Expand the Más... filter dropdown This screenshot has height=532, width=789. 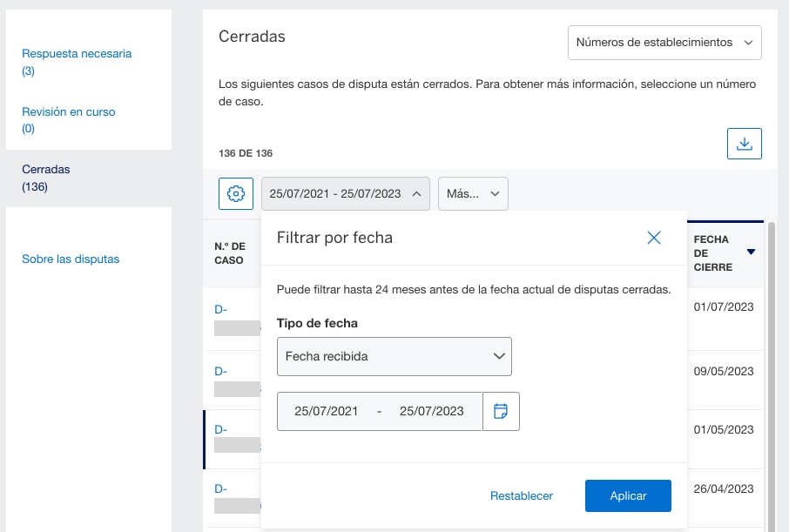click(x=473, y=193)
